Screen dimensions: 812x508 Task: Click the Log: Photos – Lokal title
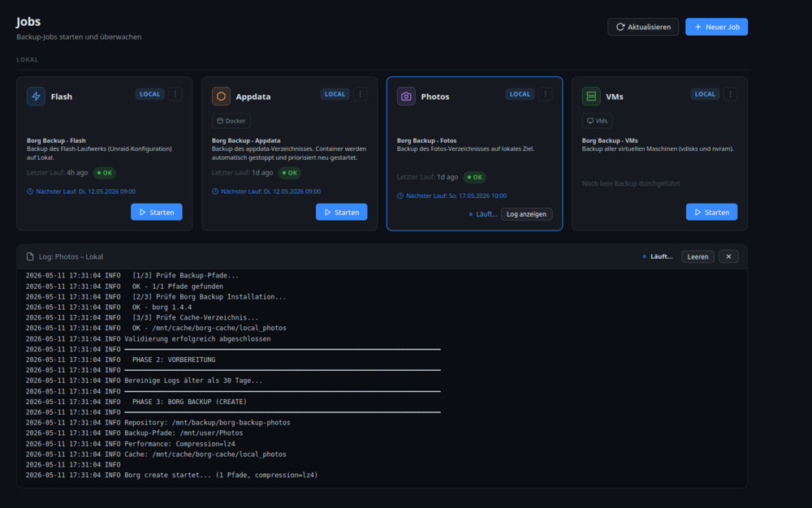[71, 256]
